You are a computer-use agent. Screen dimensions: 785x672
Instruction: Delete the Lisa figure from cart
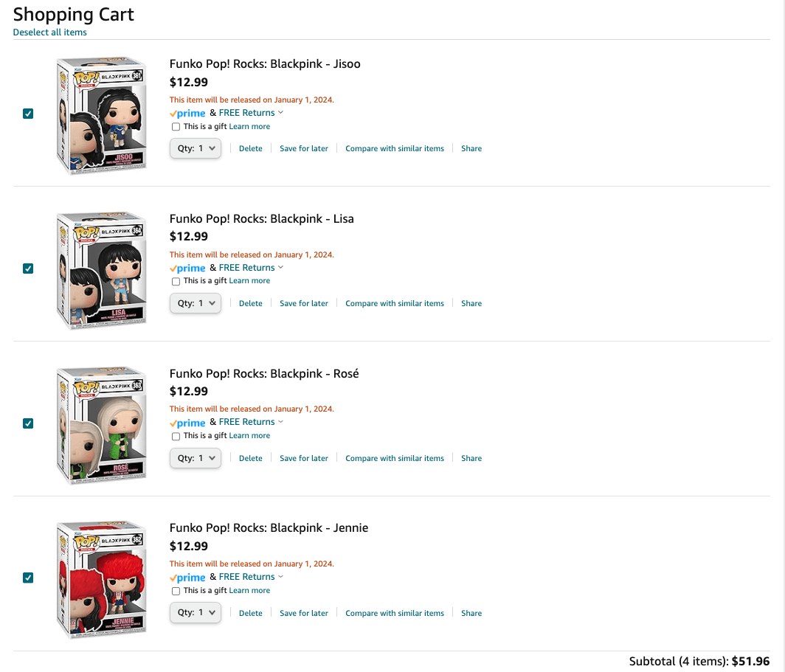pos(251,303)
